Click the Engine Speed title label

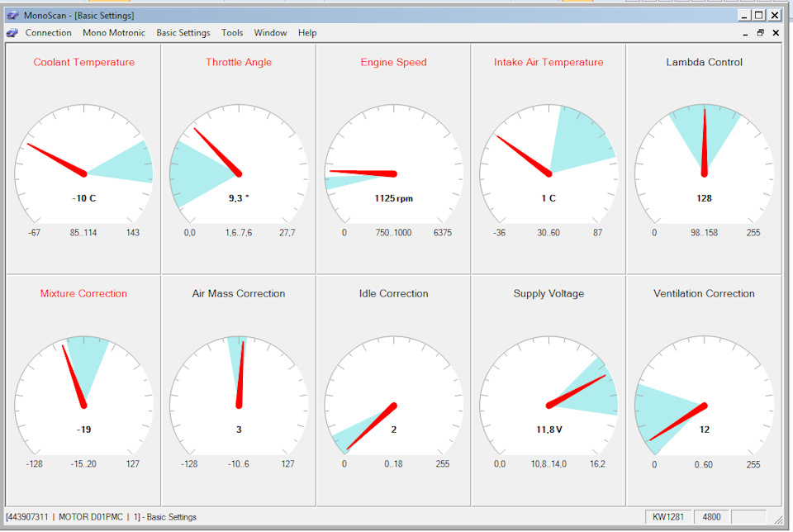click(393, 62)
